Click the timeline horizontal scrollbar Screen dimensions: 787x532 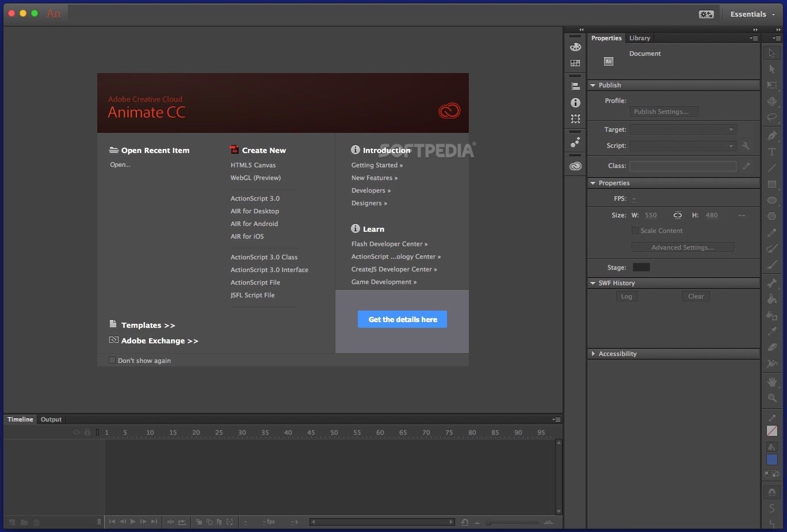tap(383, 522)
